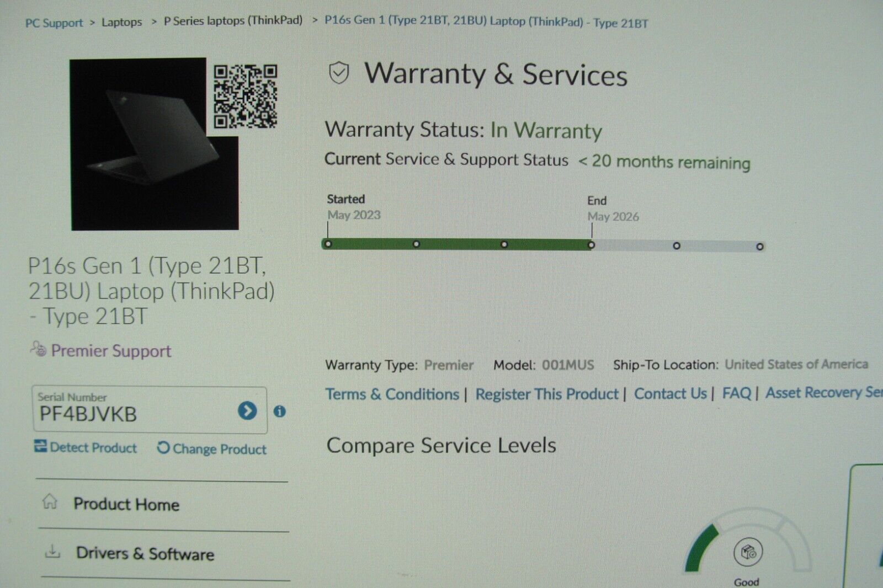This screenshot has width=883, height=588.
Task: Click the third marker on warranty timeline
Action: coord(504,244)
